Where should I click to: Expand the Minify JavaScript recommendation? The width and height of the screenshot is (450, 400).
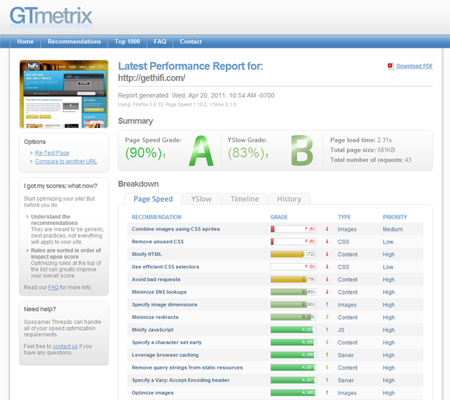[x=153, y=330]
